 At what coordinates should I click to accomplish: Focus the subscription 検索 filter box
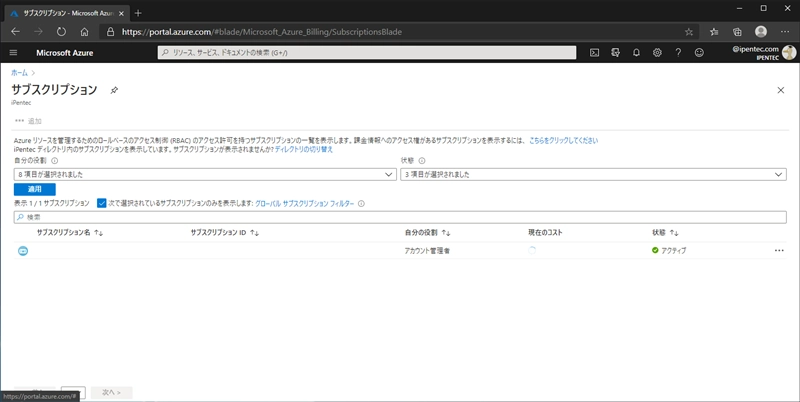click(400, 217)
